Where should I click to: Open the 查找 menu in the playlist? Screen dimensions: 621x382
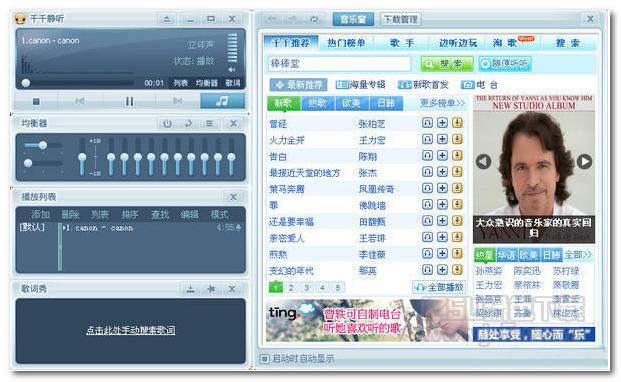coord(160,215)
